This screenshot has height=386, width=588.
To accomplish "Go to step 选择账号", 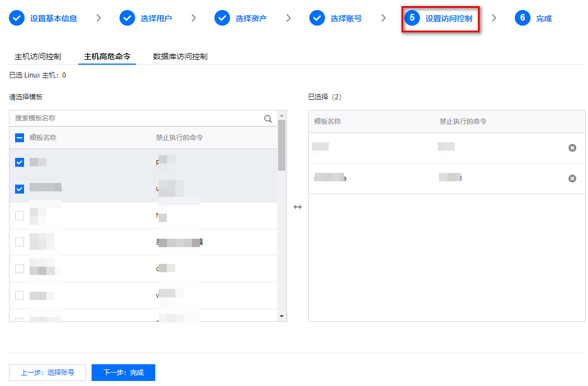I will coord(346,18).
